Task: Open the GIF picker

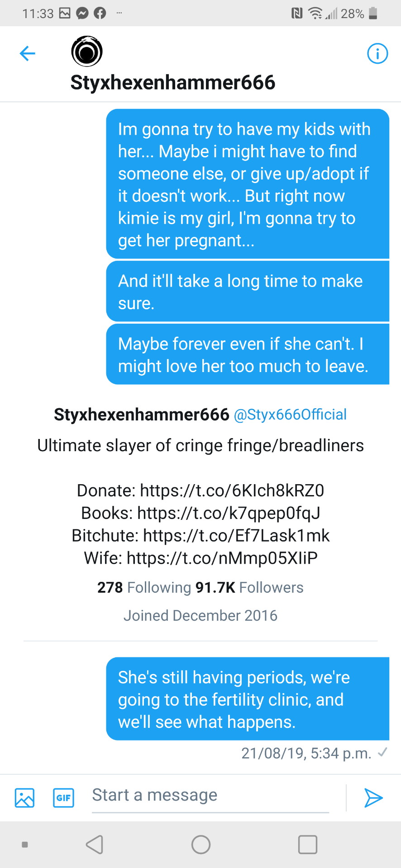Action: (63, 798)
